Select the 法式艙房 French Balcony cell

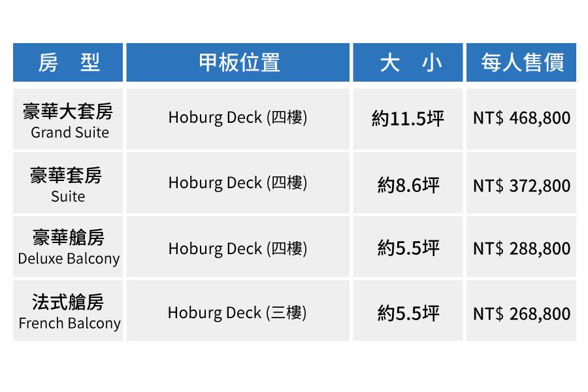tap(68, 311)
